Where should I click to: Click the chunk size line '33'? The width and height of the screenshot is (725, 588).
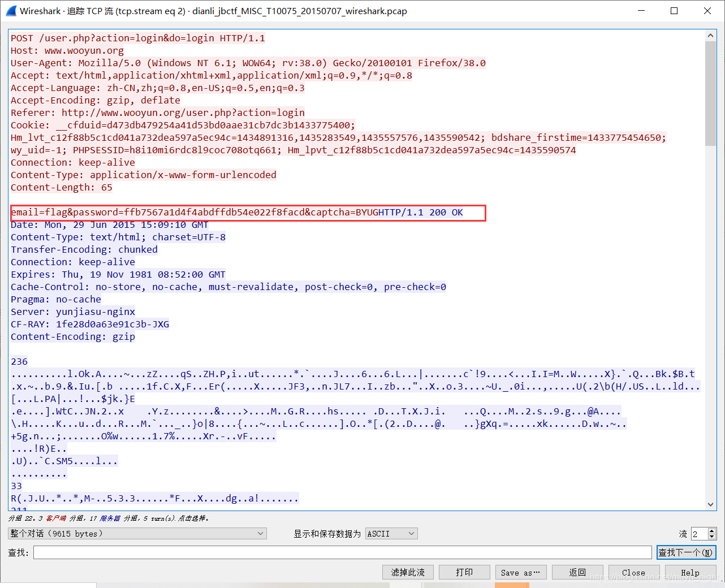tap(16, 486)
